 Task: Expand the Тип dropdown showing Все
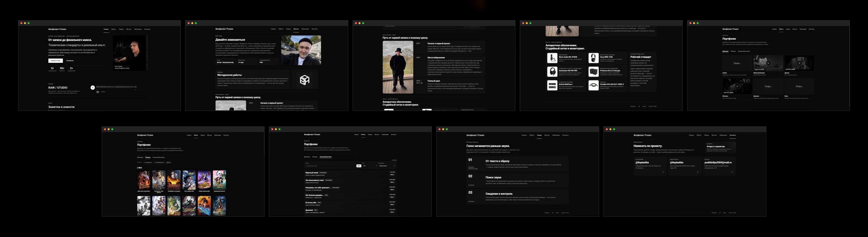tap(370, 166)
